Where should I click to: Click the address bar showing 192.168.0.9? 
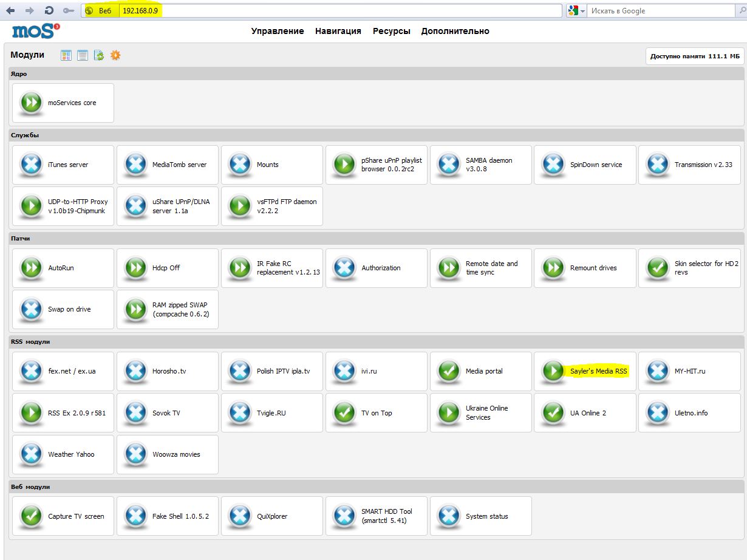340,11
